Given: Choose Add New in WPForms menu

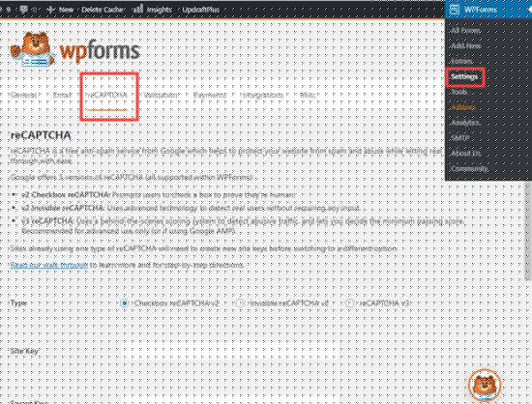Looking at the screenshot, I should click(x=465, y=45).
